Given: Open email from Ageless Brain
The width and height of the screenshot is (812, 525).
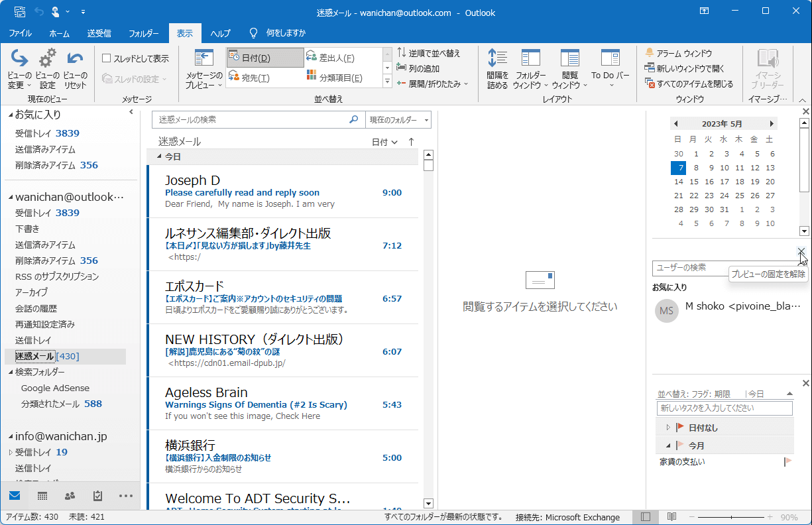Looking at the screenshot, I should 283,404.
